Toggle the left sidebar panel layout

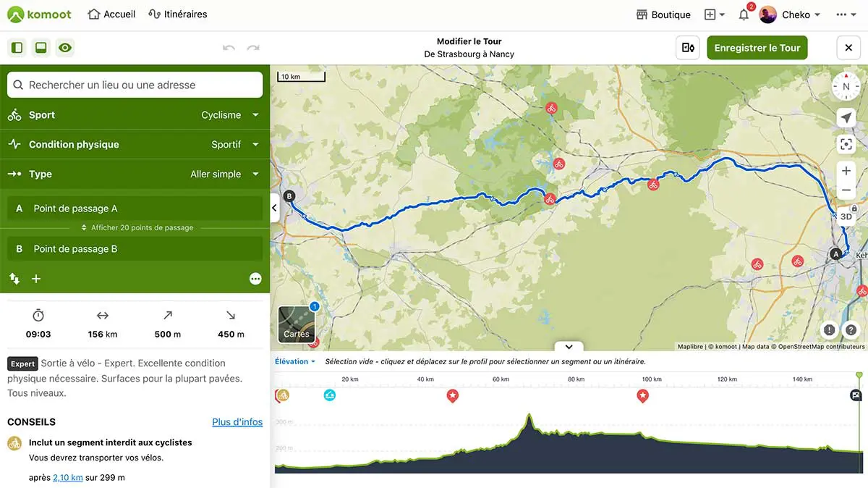(x=17, y=48)
